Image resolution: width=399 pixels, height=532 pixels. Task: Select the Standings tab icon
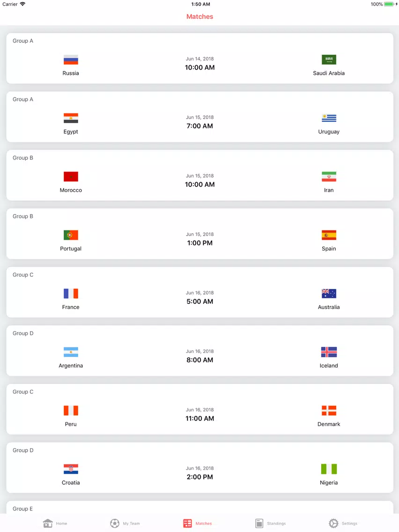click(259, 523)
